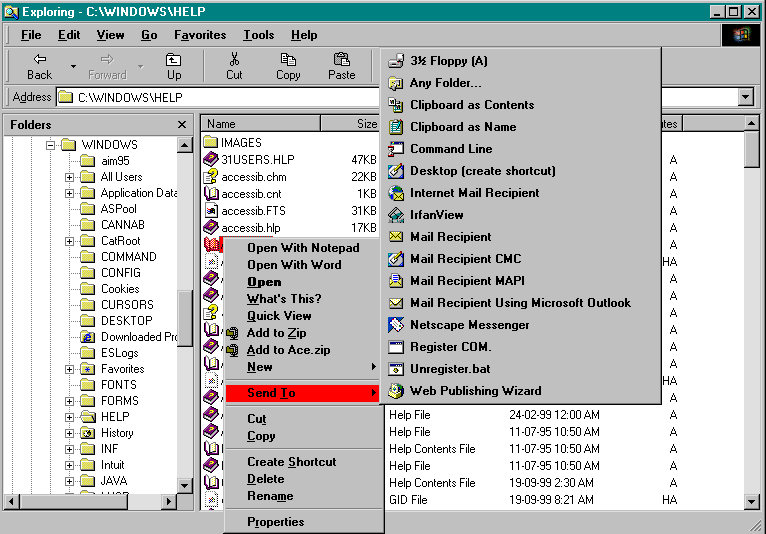Screen dimensions: 766x534
Task: Sort files by the Name column header
Action: pos(260,124)
